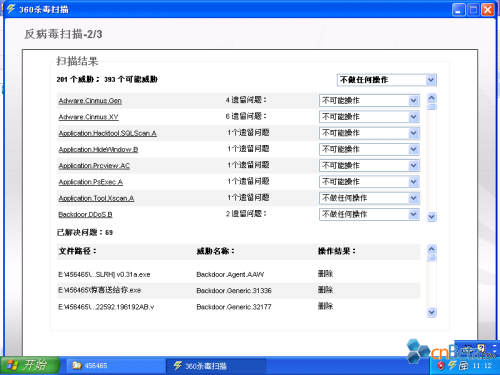The image size is (500, 375).
Task: Select the 2 遗留问题 count for Backdoor.DDoS.B
Action: coord(246,214)
